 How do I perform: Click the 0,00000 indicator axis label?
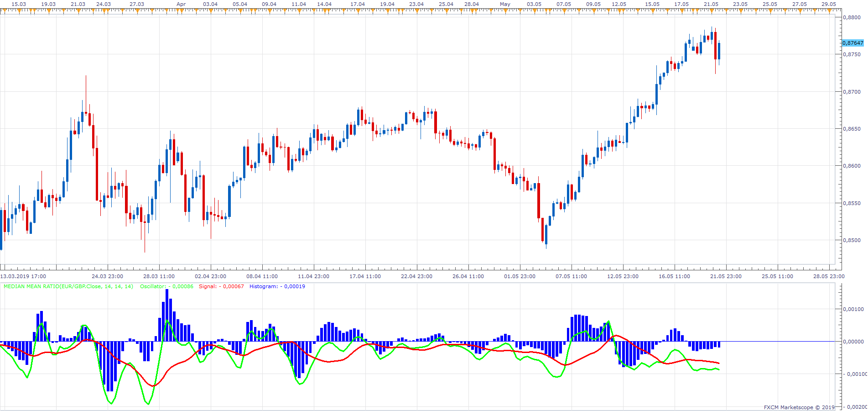(x=853, y=342)
